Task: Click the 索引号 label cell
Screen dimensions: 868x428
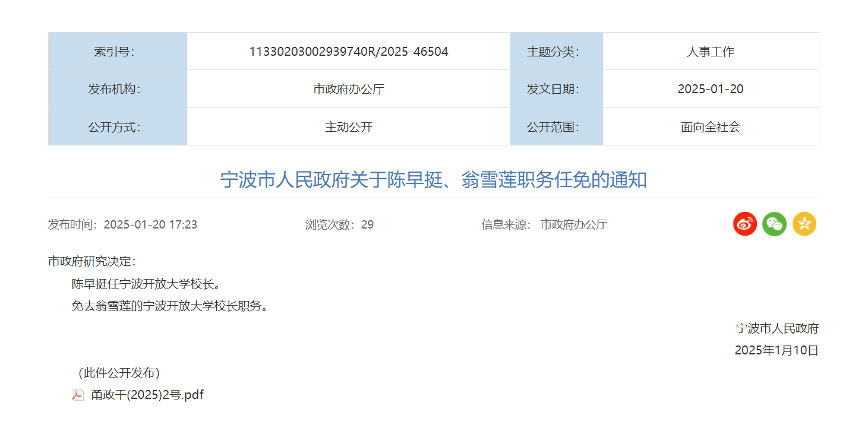Action: [x=118, y=52]
